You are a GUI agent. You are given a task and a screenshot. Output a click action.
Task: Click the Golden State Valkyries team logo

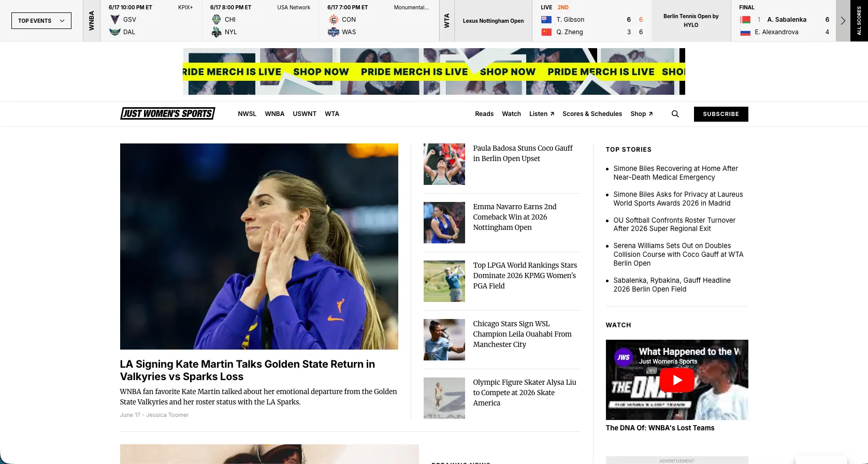tap(114, 20)
